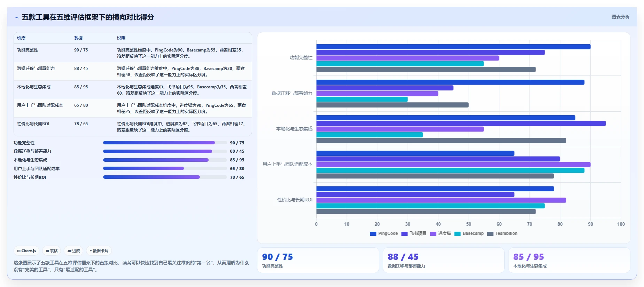644x287 pixels.
Task: Toggle the 飞书项目 series in the legend
Action: pos(414,233)
